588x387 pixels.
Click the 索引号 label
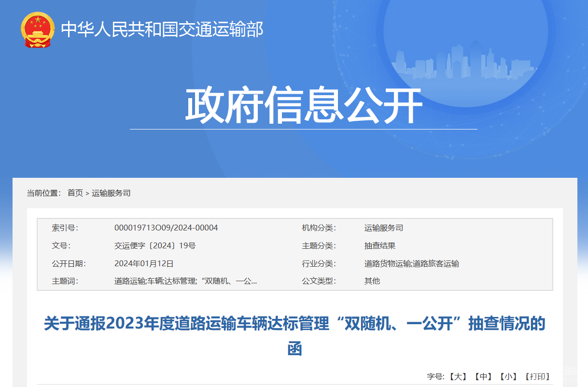click(x=65, y=228)
